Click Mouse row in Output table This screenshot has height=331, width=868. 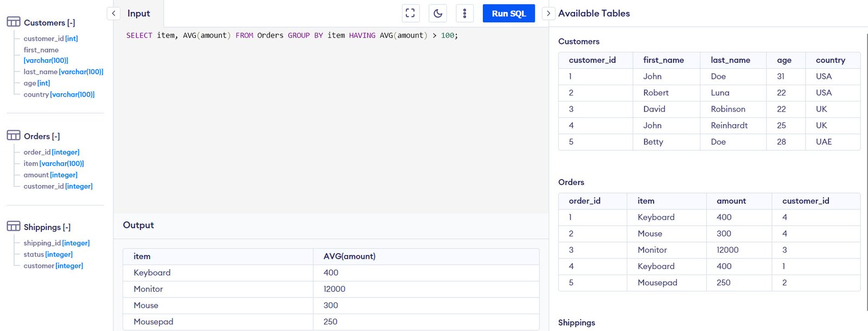tap(331, 305)
